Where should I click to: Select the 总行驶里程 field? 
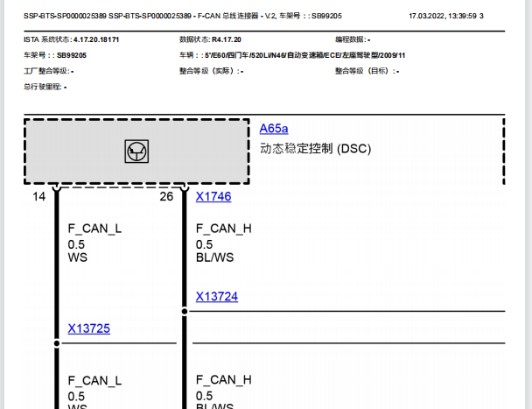click(x=45, y=88)
